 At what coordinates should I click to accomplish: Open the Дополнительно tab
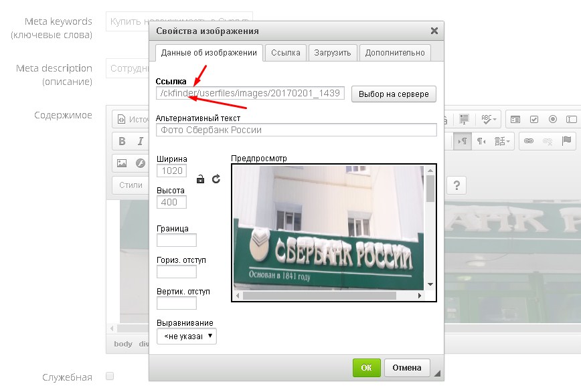click(x=395, y=53)
